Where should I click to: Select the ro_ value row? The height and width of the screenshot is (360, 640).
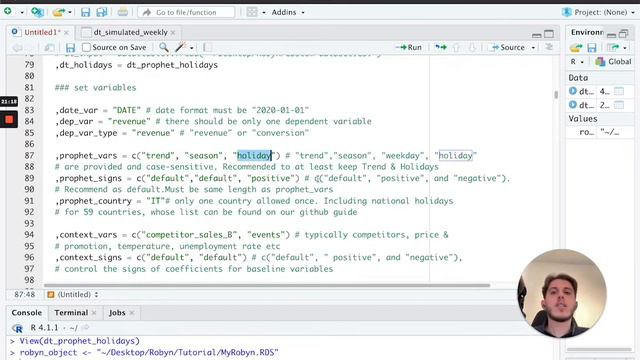pyautogui.click(x=600, y=132)
